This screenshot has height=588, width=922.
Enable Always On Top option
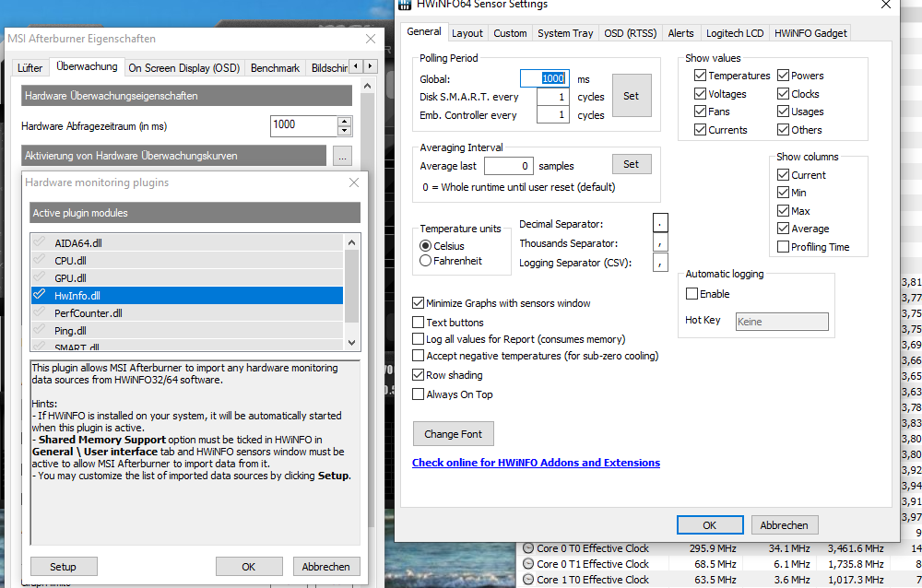pos(418,394)
